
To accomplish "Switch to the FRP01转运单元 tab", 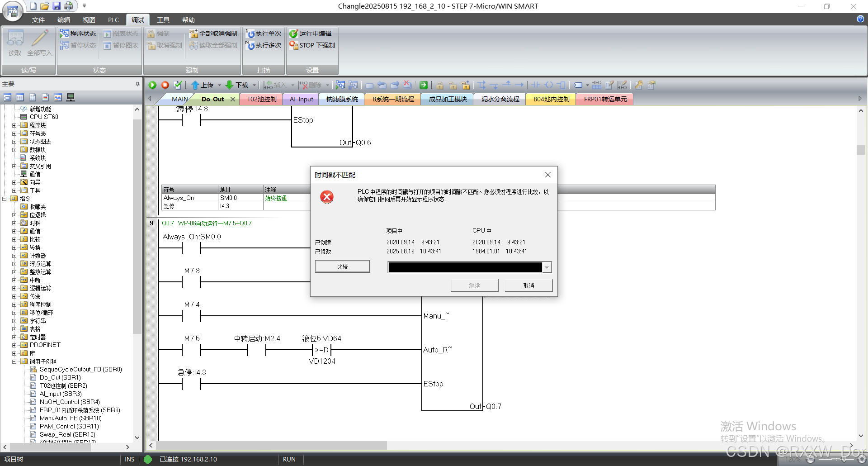I will pos(605,99).
